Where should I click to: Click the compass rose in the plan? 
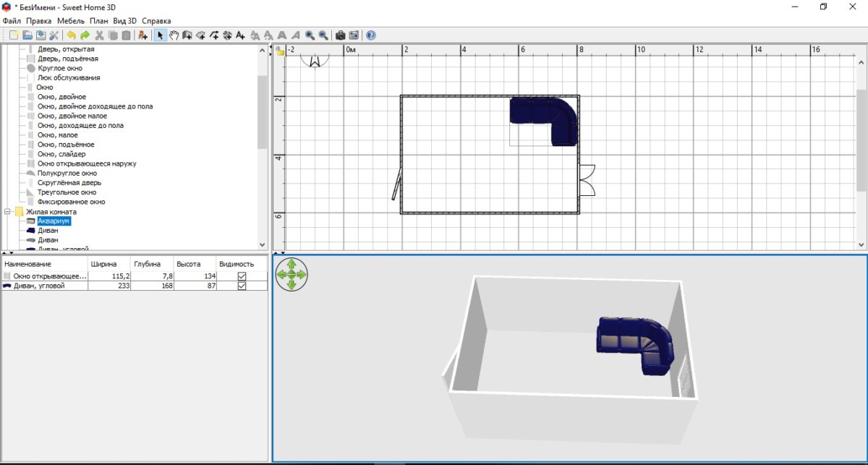[x=315, y=60]
